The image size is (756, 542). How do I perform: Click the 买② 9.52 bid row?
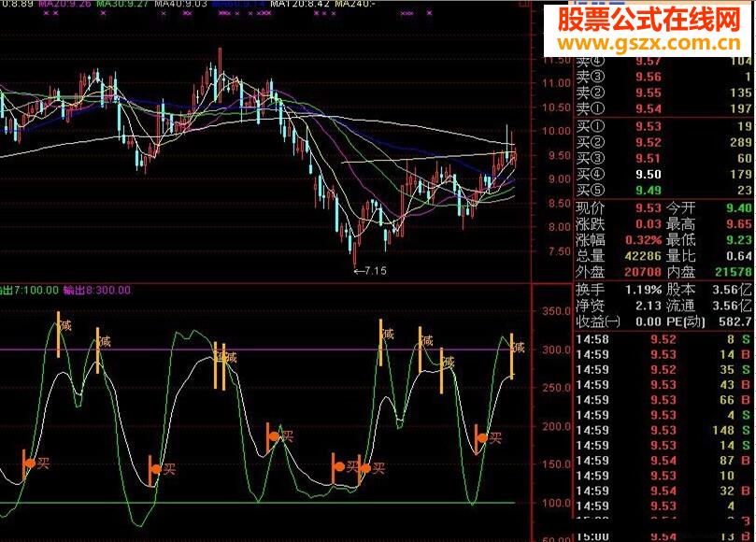point(663,142)
